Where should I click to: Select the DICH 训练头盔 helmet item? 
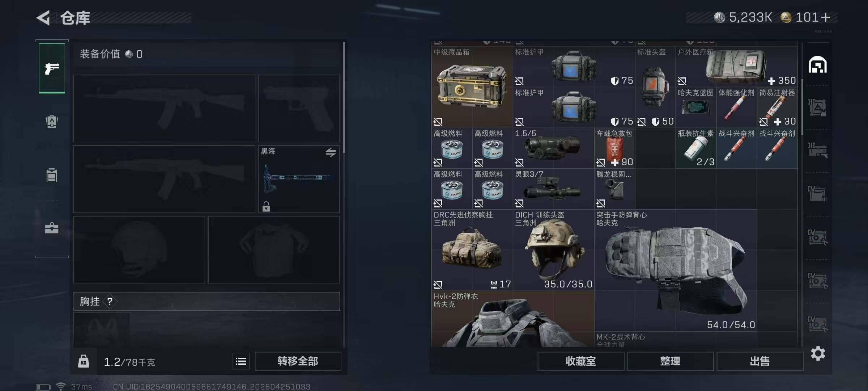tap(553, 250)
